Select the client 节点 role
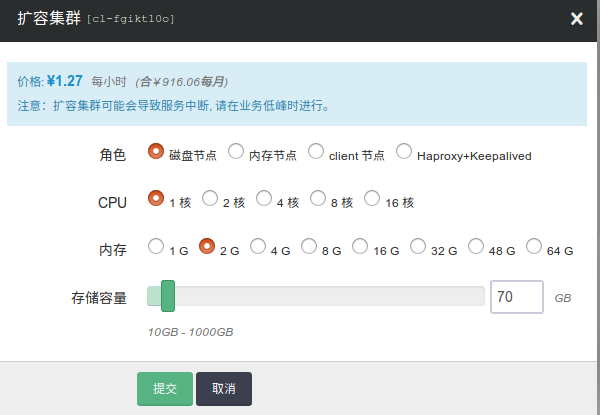The height and width of the screenshot is (415, 600). pyautogui.click(x=316, y=151)
